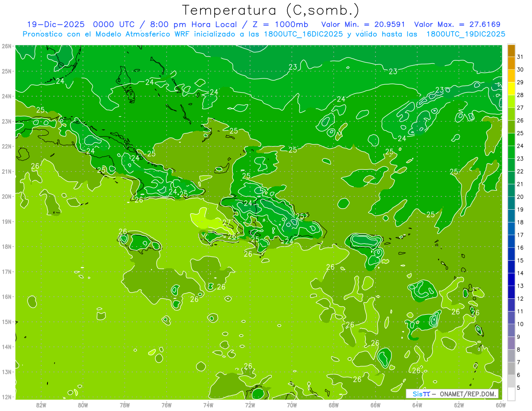Click the colorbar label "13"

(520, 286)
